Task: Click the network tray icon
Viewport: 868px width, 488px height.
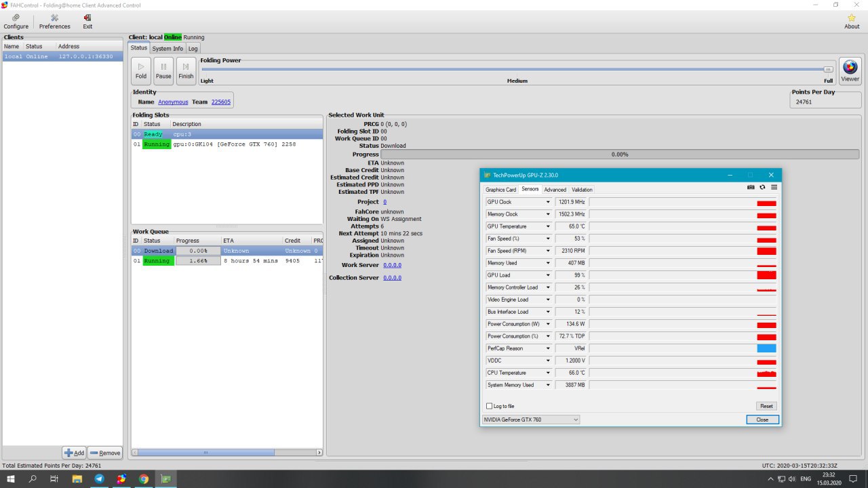Action: click(x=781, y=479)
